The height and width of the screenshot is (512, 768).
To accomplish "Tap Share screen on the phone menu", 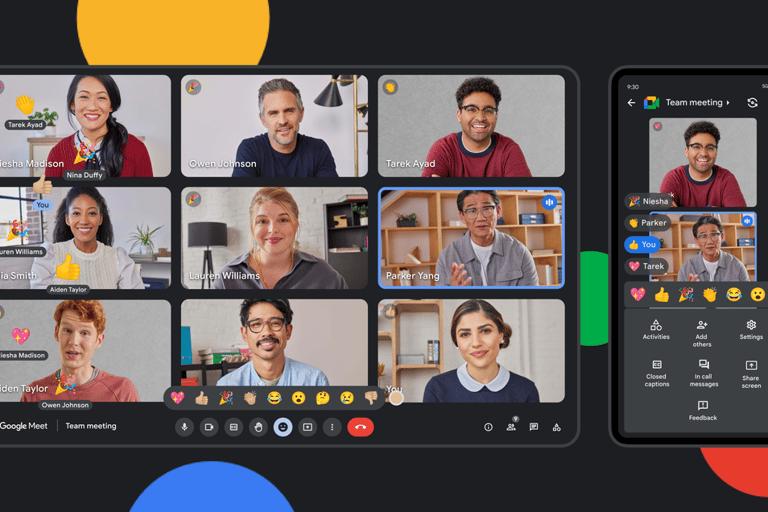I will (x=751, y=374).
